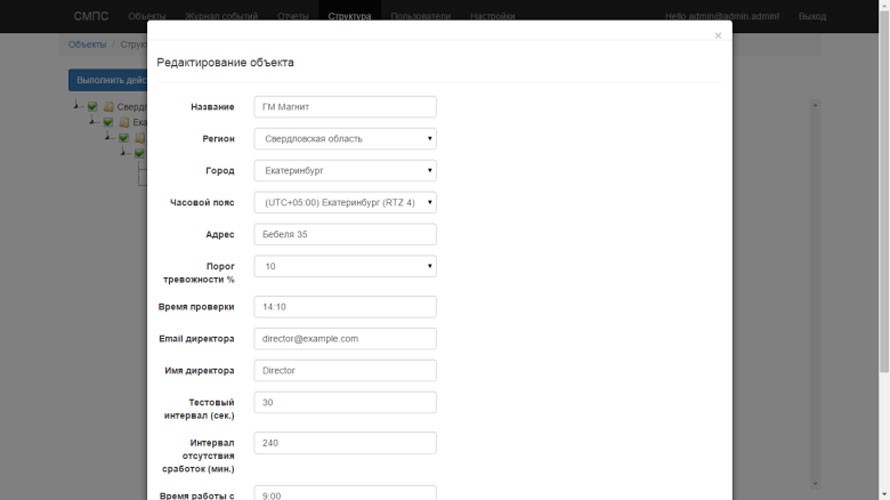Focus the Название text field
Viewport: 890px width, 500px height.
tap(345, 107)
